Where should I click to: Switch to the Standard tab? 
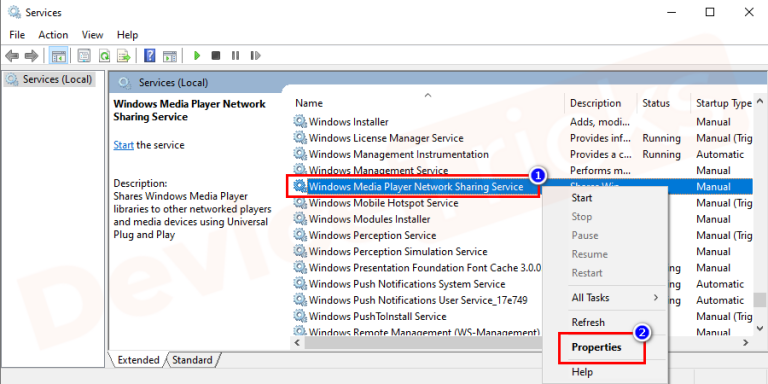192,360
